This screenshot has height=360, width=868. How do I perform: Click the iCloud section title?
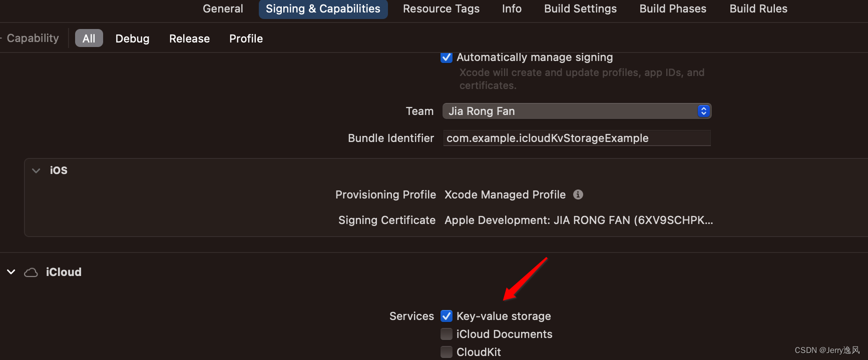click(x=64, y=272)
